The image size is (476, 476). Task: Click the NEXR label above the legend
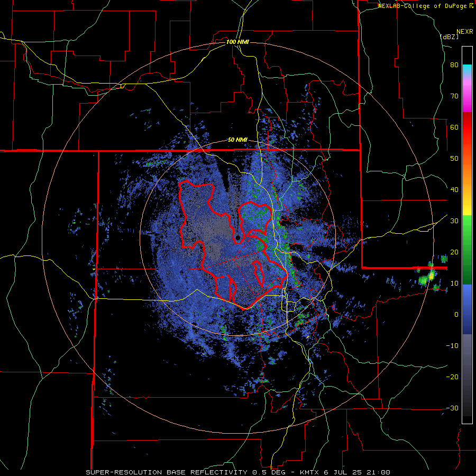[x=465, y=32]
